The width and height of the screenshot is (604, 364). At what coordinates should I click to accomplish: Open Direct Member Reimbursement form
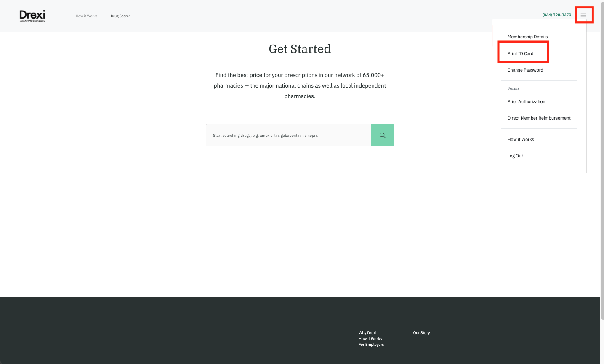click(539, 118)
